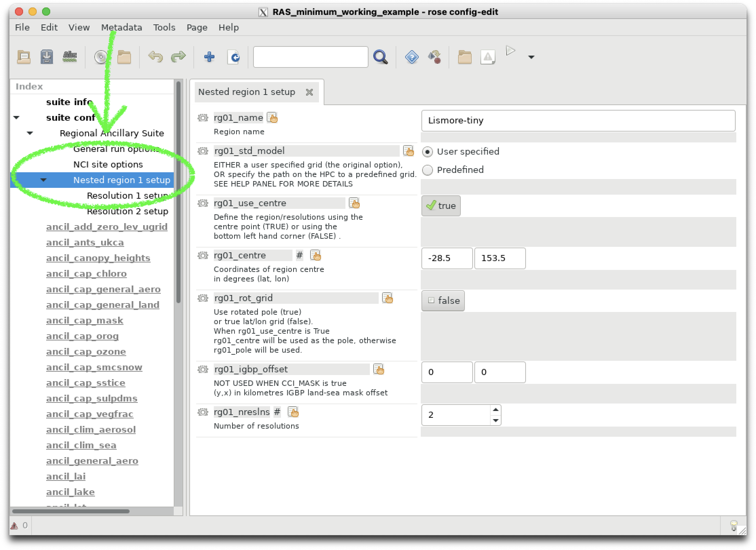This screenshot has width=756, height=550.
Task: Collapse the suite conf tree node
Action: click(x=16, y=118)
